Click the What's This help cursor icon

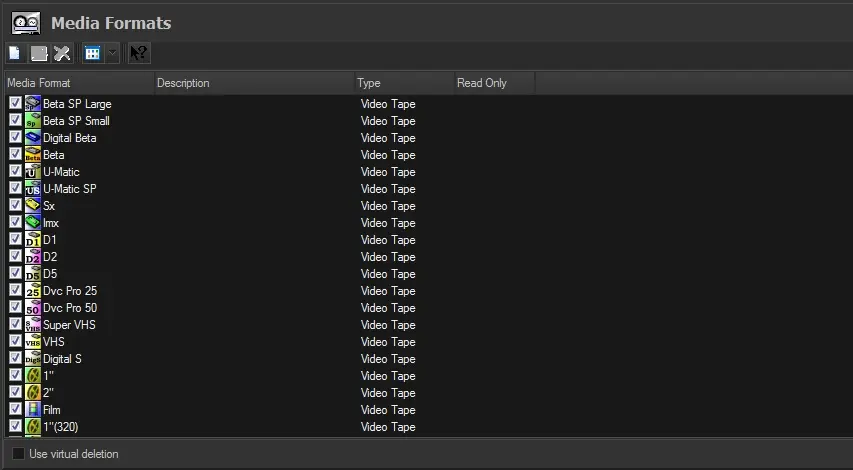(139, 53)
